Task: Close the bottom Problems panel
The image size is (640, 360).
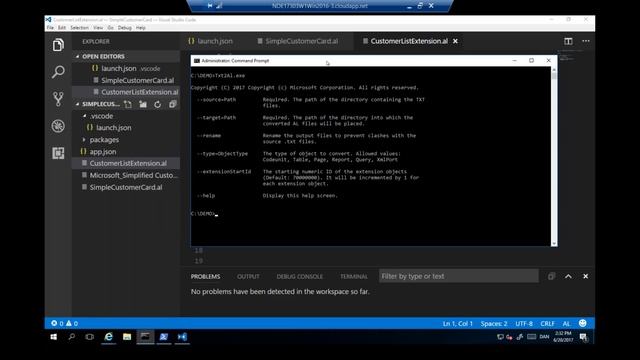Action: tap(585, 276)
